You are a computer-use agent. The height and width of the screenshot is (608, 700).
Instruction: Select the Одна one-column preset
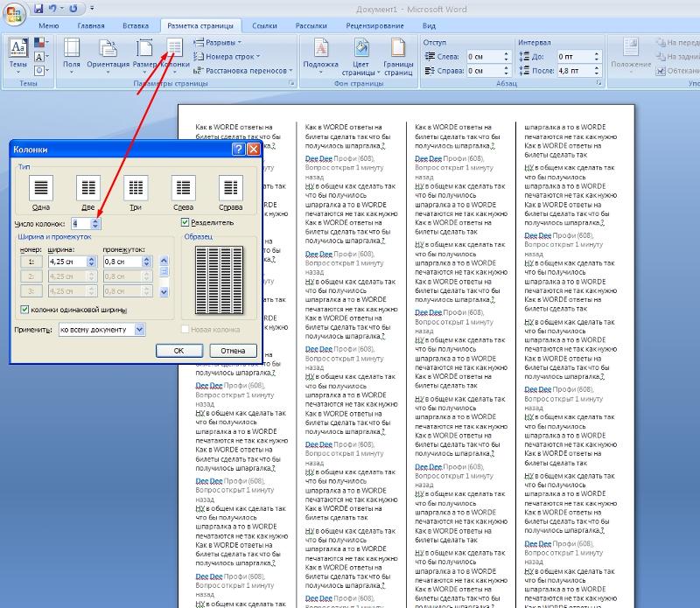(x=41, y=192)
